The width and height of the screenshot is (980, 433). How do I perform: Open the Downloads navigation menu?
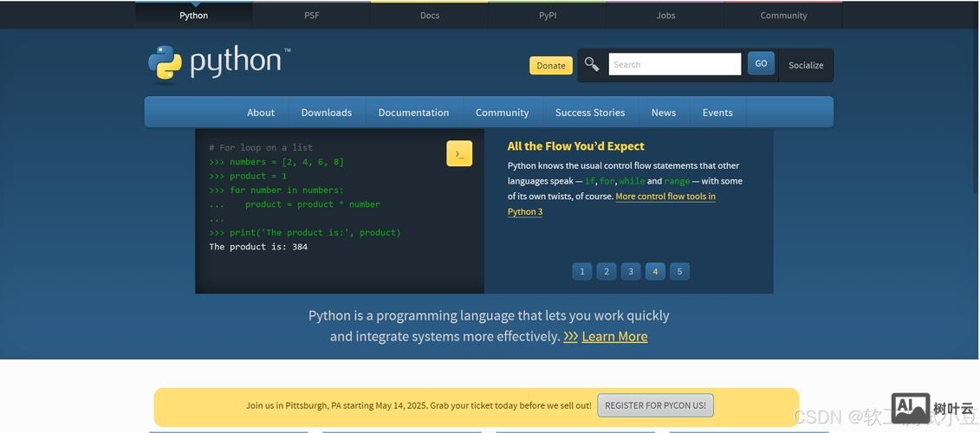pos(326,113)
